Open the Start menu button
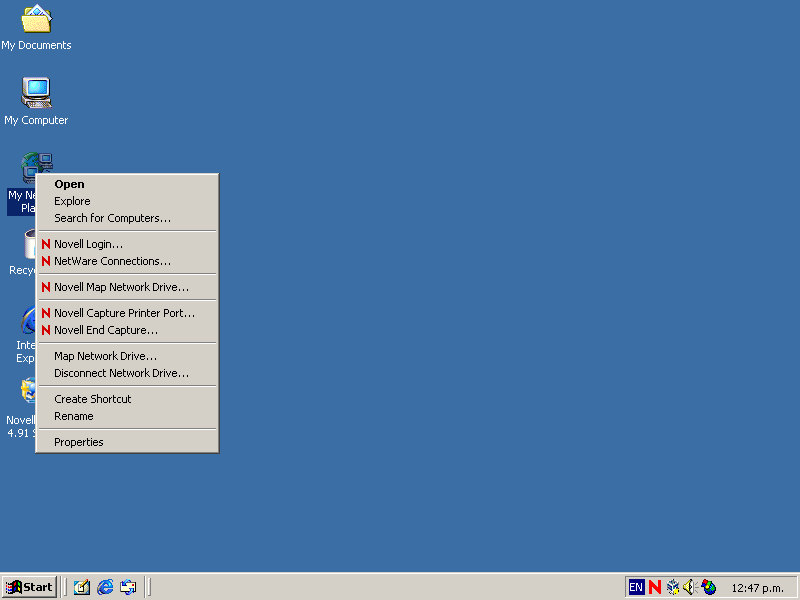Screen dimensions: 800x600 pyautogui.click(x=29, y=587)
